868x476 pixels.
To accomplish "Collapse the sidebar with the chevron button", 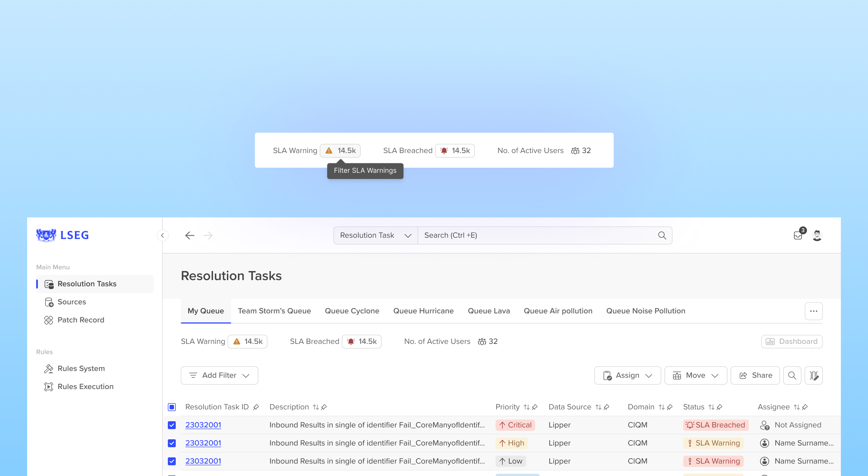I will pos(162,235).
